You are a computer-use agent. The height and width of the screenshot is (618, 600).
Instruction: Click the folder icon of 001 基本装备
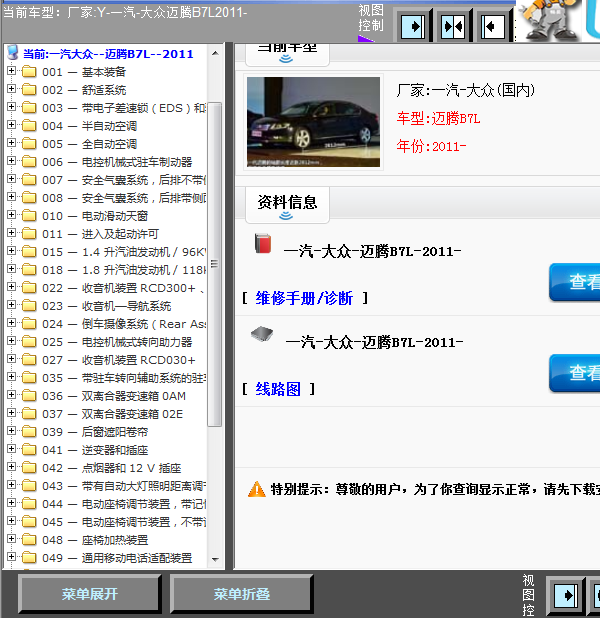(29, 72)
